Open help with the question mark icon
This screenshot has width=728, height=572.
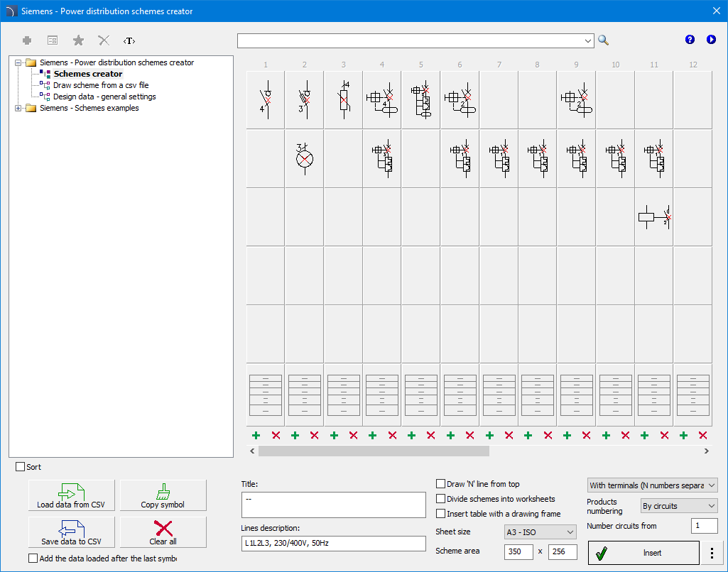coord(690,40)
